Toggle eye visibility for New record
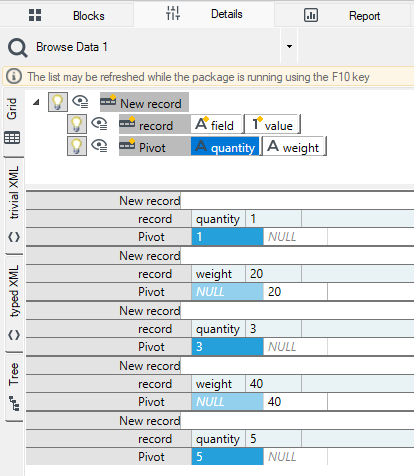 pos(80,102)
